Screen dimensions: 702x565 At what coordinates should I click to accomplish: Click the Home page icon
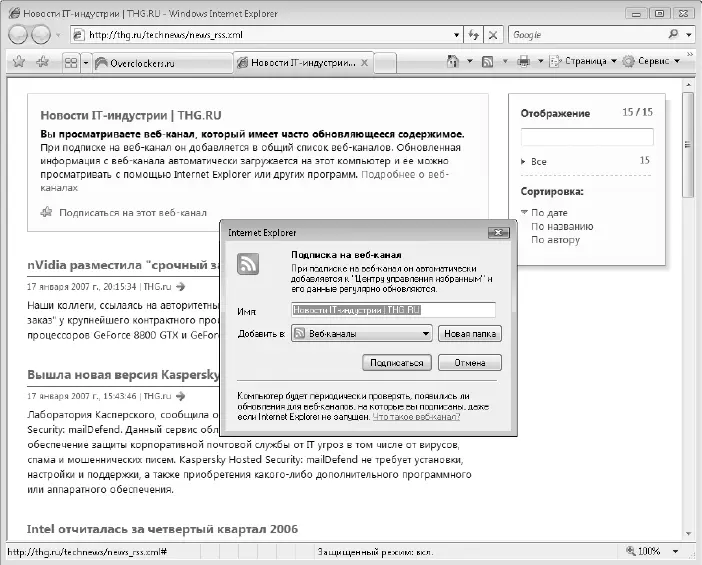[453, 61]
